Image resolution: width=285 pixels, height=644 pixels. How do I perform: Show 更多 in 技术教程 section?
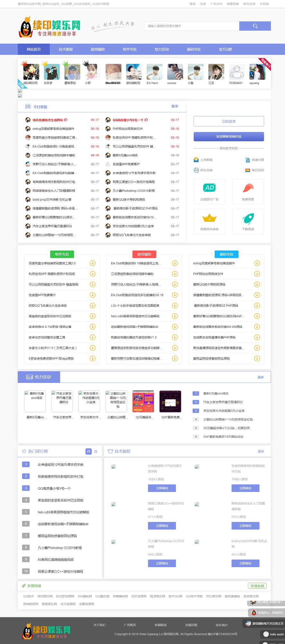(261, 451)
